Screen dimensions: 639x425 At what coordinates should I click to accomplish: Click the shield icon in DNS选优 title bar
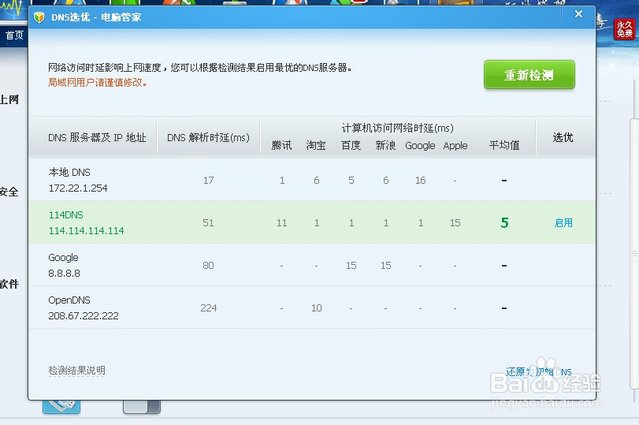[39, 18]
